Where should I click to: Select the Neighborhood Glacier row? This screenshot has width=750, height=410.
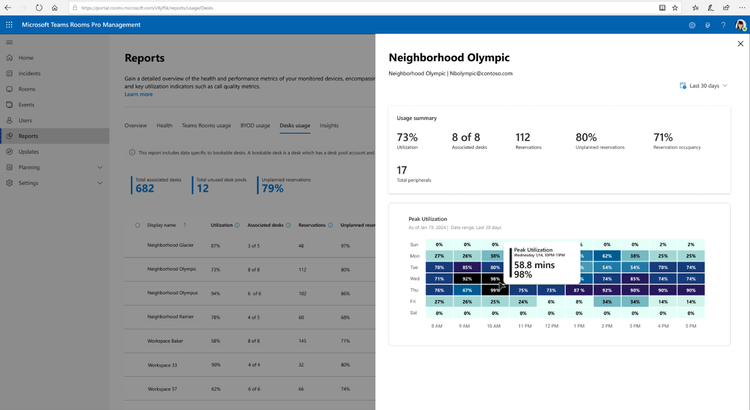coord(170,245)
